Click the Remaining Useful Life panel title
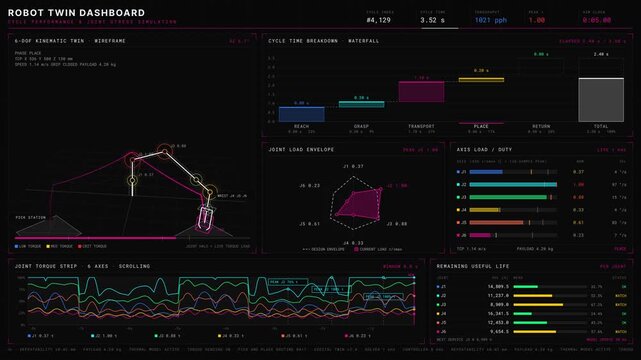The height and width of the screenshot is (360, 641). (473, 266)
